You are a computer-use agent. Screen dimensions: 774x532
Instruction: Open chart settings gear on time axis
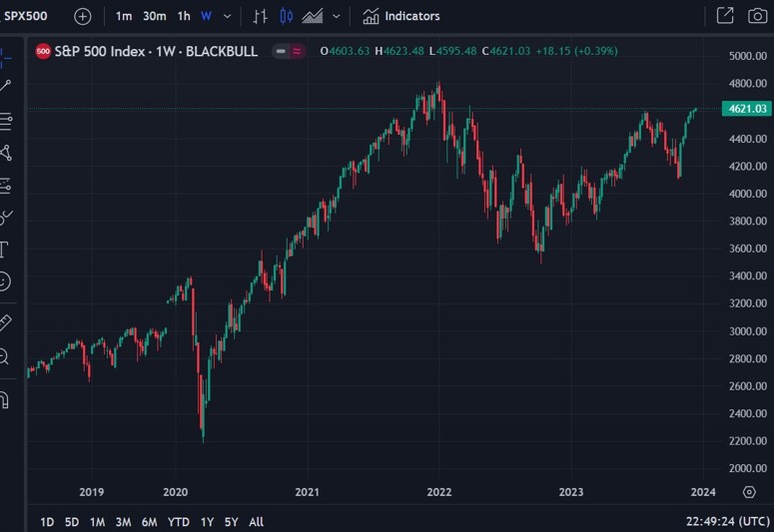749,492
